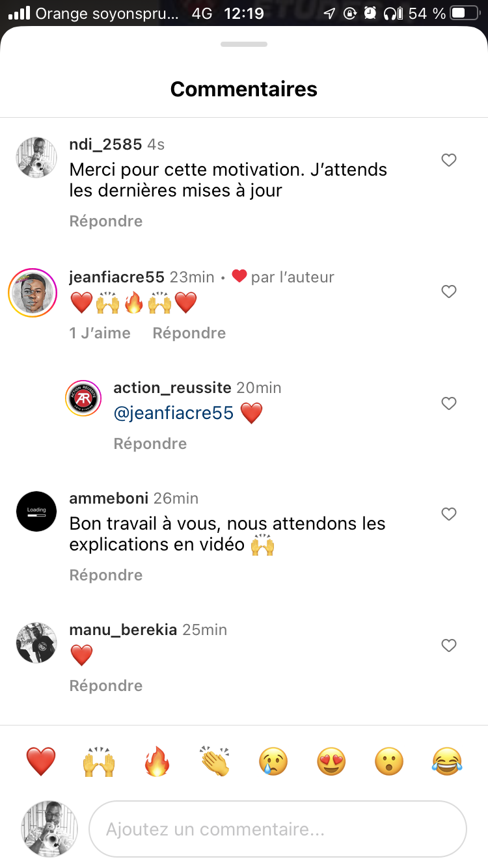Tap the surprised face quick-reaction emoji
Screen dimensions: 488x868
tap(389, 761)
